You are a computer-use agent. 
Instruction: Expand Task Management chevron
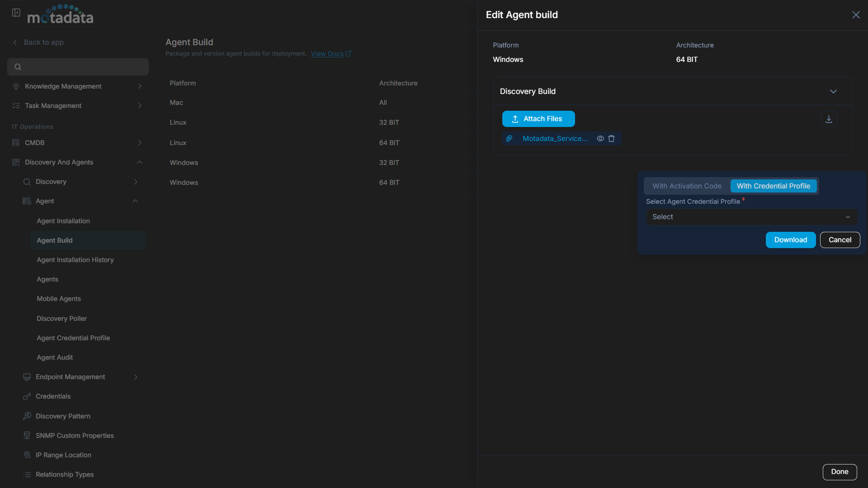pyautogui.click(x=140, y=106)
